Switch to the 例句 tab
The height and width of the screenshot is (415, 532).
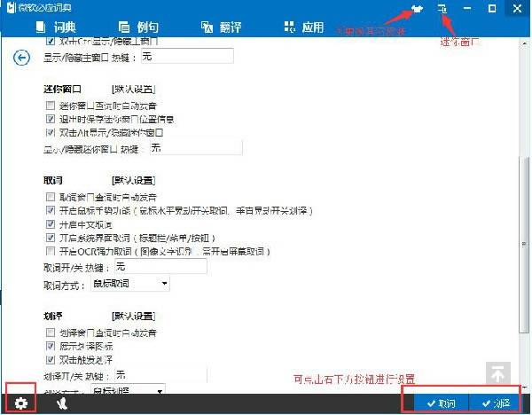click(x=139, y=27)
